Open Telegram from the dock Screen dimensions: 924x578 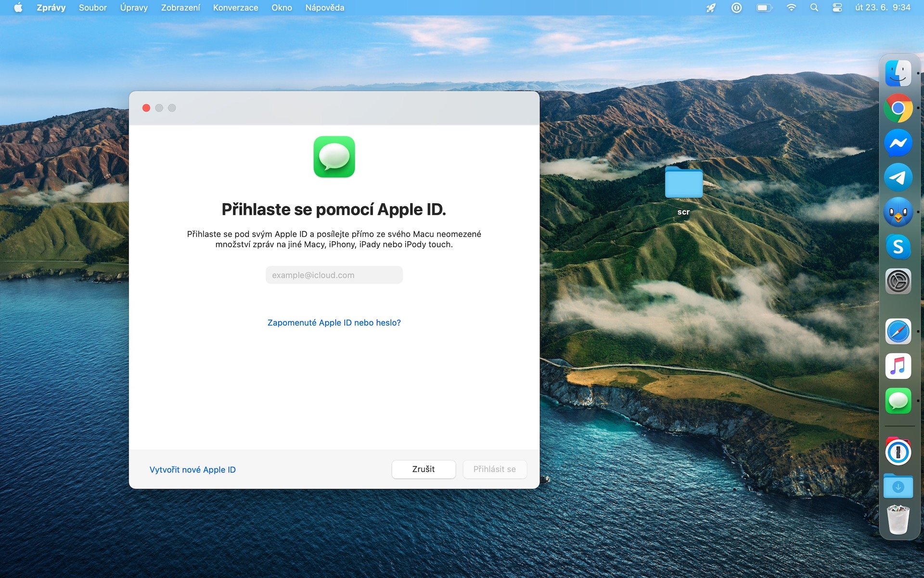tap(898, 177)
